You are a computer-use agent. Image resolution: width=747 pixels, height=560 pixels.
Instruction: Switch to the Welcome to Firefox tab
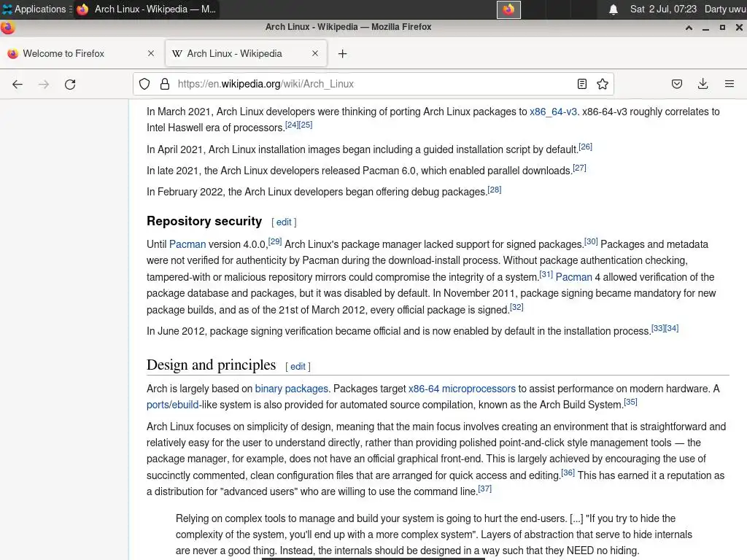point(81,53)
